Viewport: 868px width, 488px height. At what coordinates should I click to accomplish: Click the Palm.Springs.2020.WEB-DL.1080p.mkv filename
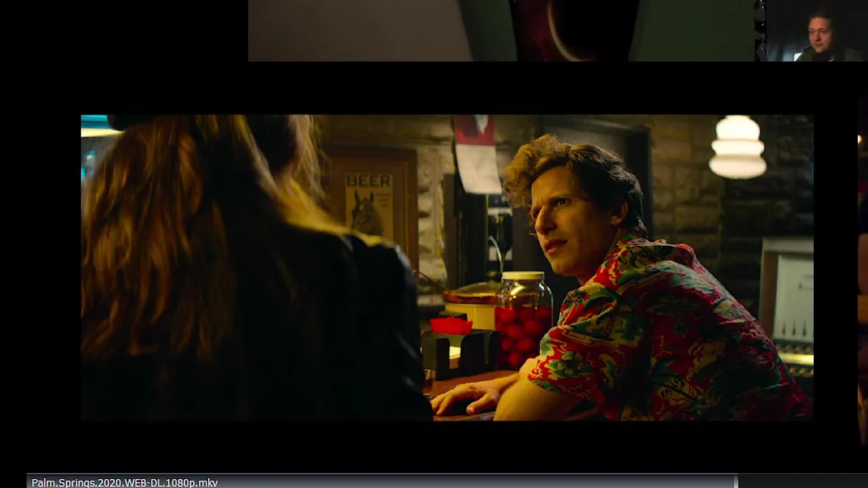tap(125, 483)
